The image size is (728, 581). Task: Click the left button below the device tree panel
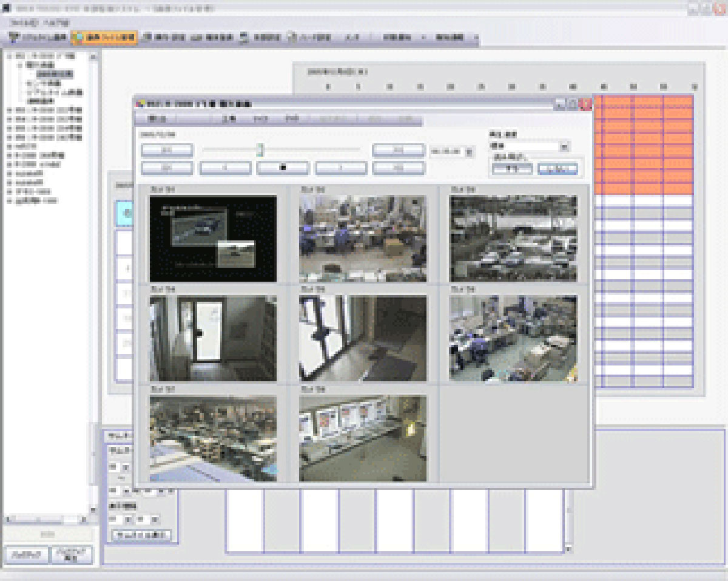27,555
